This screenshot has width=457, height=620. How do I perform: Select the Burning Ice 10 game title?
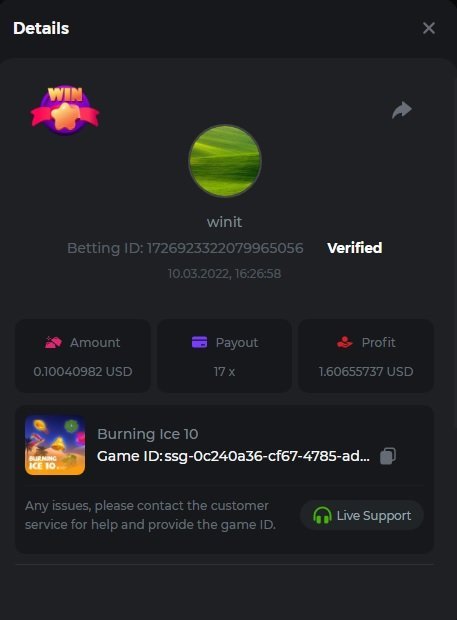(148, 434)
